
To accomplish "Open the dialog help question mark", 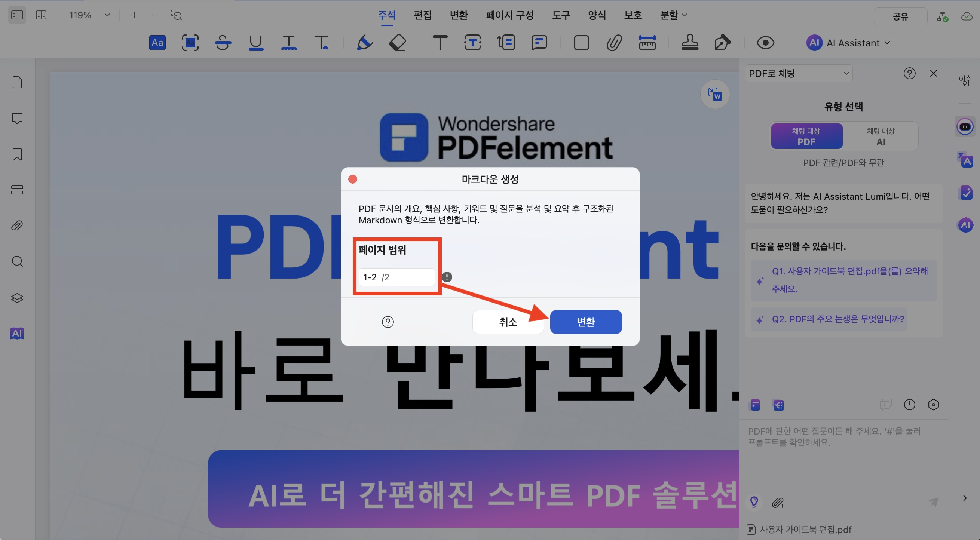I will pos(388,322).
